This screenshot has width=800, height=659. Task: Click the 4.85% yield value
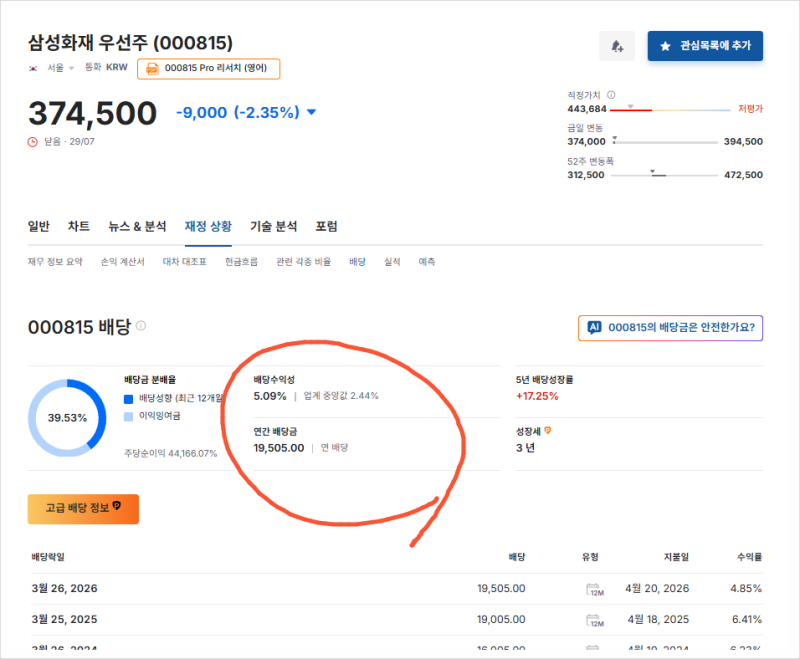point(746,589)
